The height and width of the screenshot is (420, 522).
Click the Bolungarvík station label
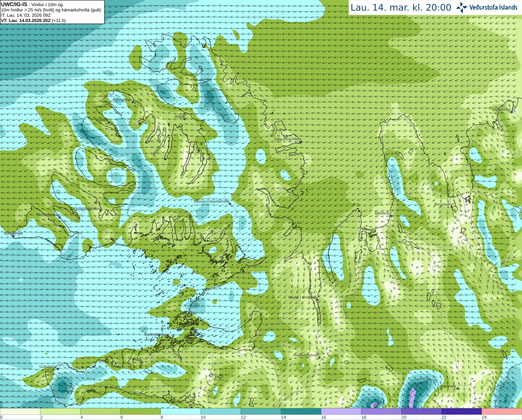(x=122, y=99)
